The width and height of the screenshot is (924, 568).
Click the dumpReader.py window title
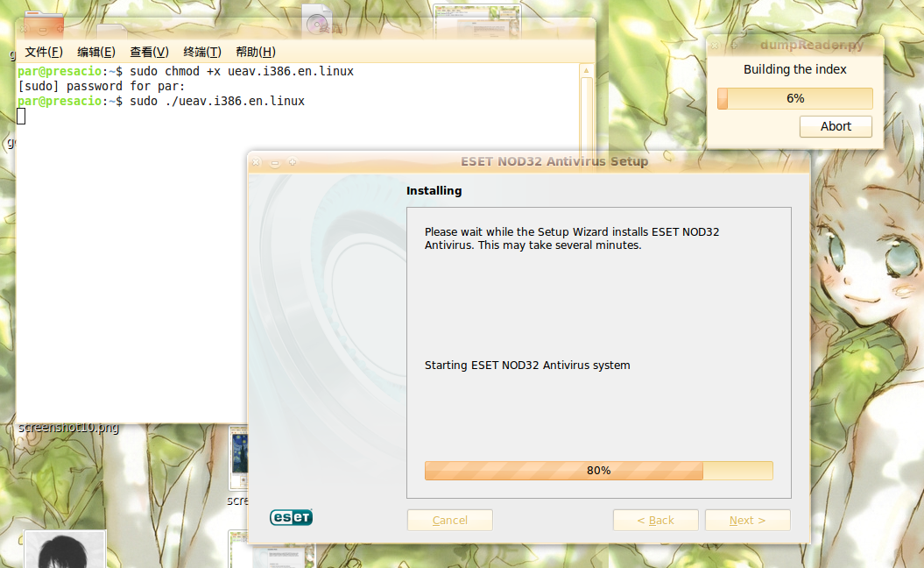[811, 45]
